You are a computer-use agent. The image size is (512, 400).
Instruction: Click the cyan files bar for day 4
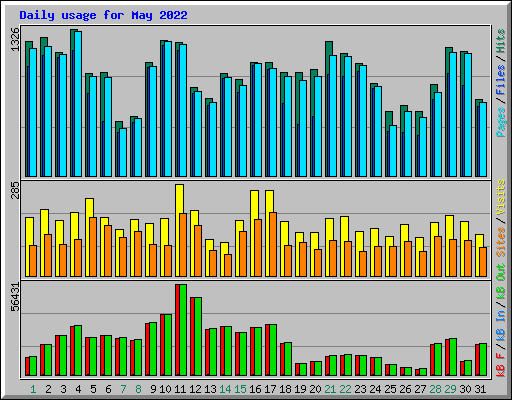78,104
